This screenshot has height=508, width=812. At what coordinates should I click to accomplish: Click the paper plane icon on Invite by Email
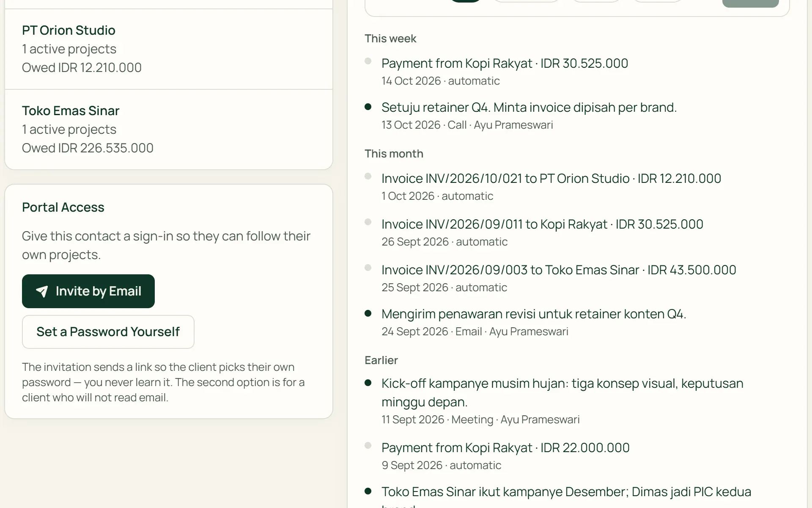click(x=42, y=291)
